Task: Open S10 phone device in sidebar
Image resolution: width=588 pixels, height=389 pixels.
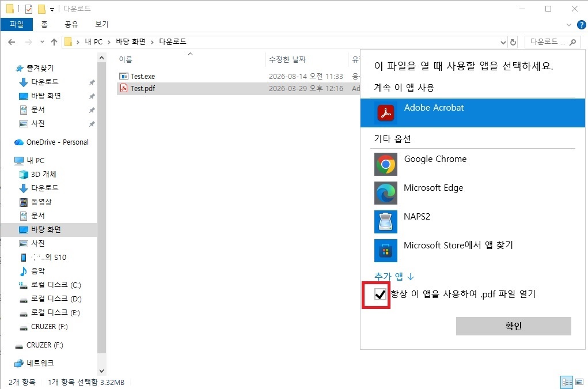Action: (43, 258)
